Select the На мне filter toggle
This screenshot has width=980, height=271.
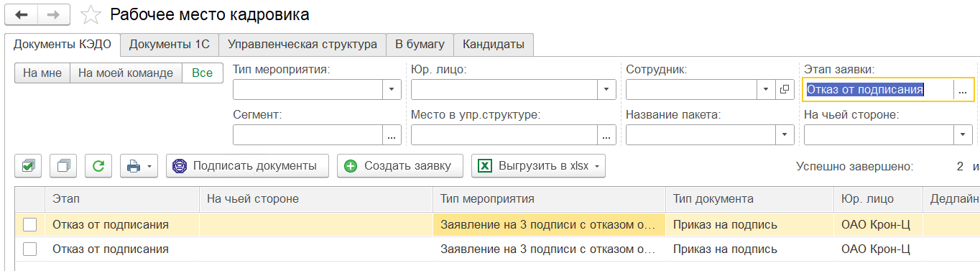[x=42, y=73]
